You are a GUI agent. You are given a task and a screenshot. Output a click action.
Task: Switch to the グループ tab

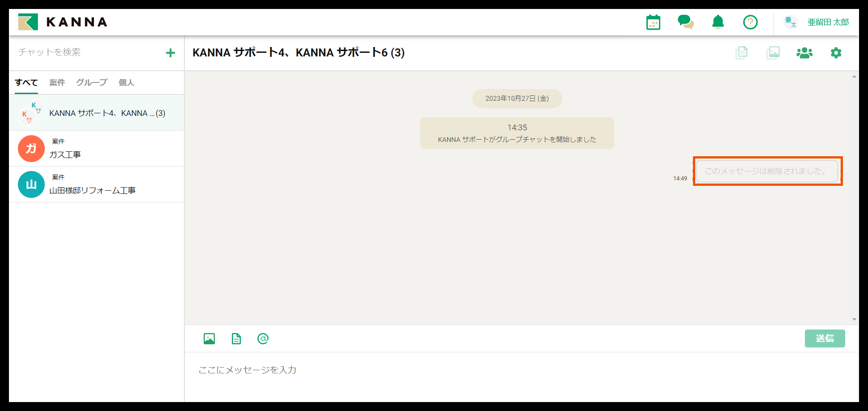(91, 82)
